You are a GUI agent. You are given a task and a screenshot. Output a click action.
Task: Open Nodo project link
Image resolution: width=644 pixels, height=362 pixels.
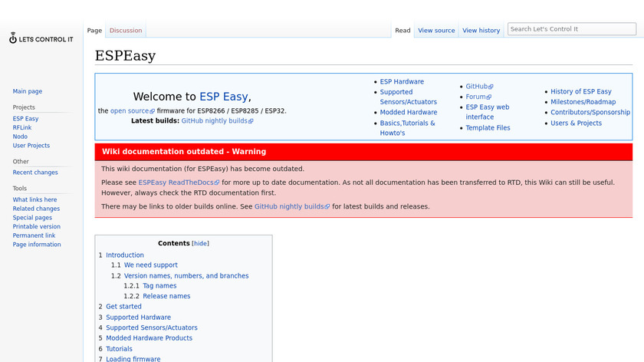coord(20,137)
